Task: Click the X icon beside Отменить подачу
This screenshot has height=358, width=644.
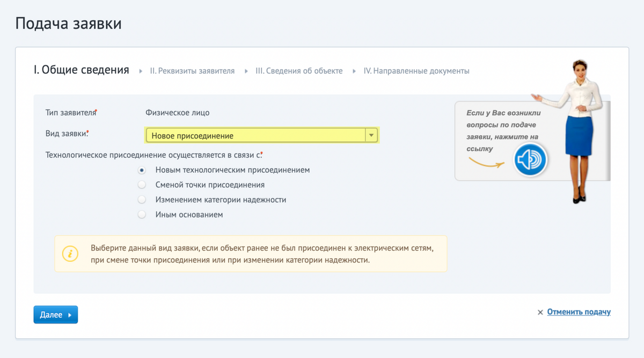Action: (x=540, y=312)
